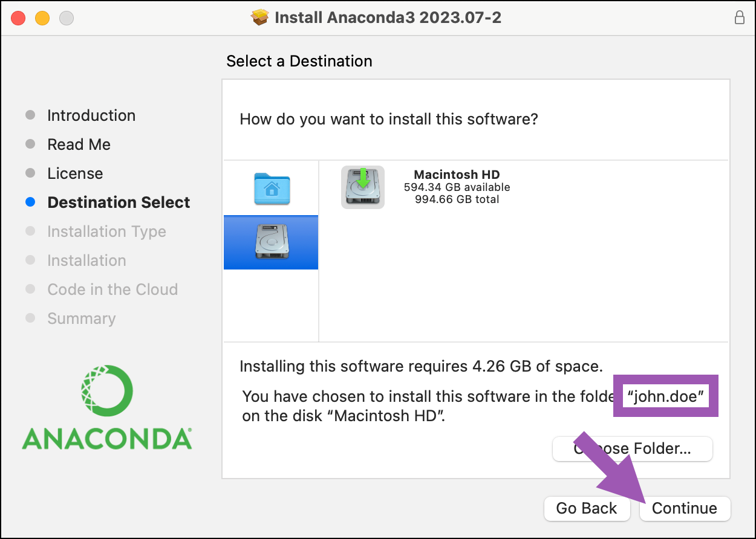
Task: Open the Choose Folder dialog
Action: (633, 449)
